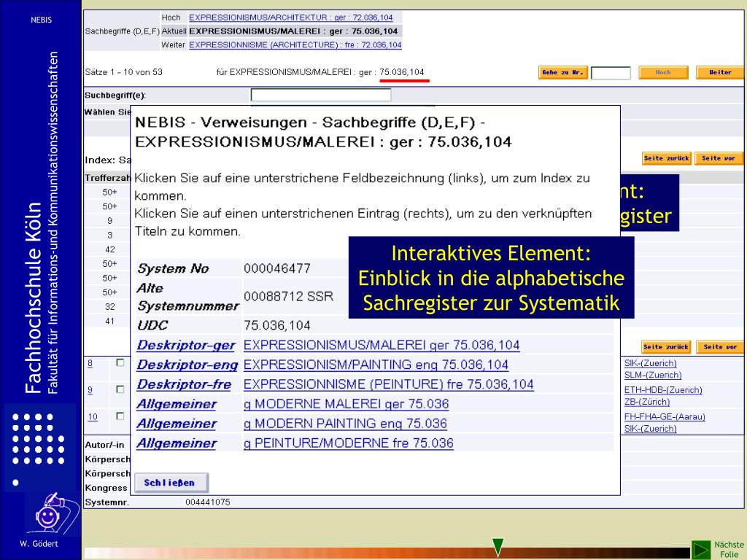Image resolution: width=747 pixels, height=560 pixels.
Task: Click the Gehe zu Nr. button
Action: tap(562, 72)
